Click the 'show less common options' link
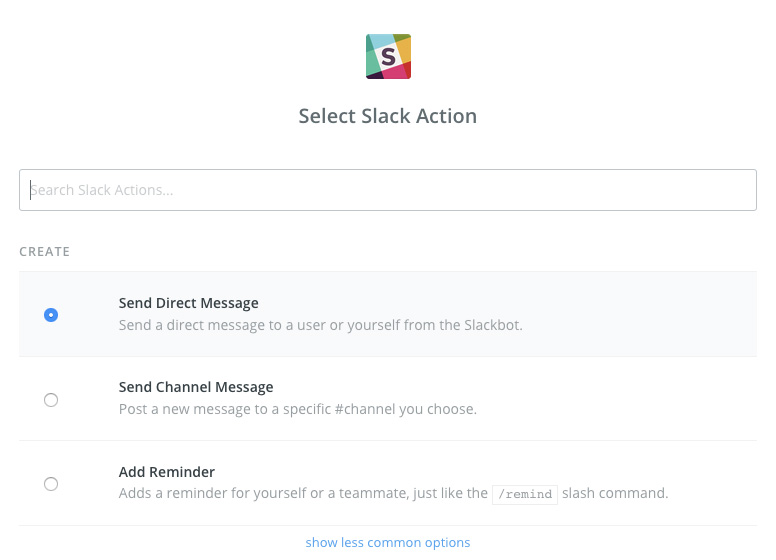This screenshot has width=776, height=560. (388, 543)
